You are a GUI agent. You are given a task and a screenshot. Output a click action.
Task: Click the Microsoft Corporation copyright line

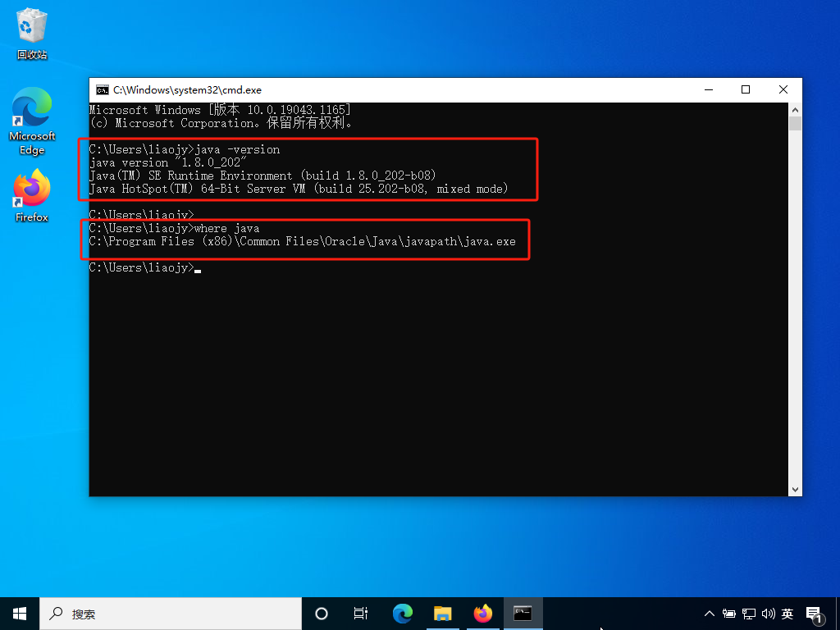[x=220, y=123]
